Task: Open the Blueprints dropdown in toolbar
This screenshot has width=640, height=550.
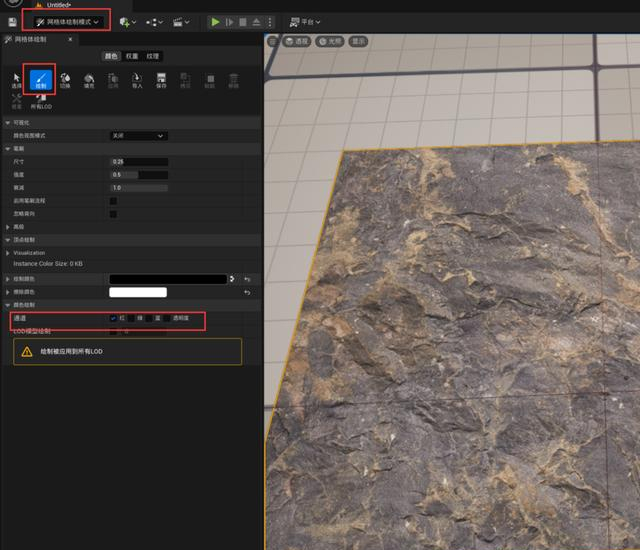Action: coord(154,22)
